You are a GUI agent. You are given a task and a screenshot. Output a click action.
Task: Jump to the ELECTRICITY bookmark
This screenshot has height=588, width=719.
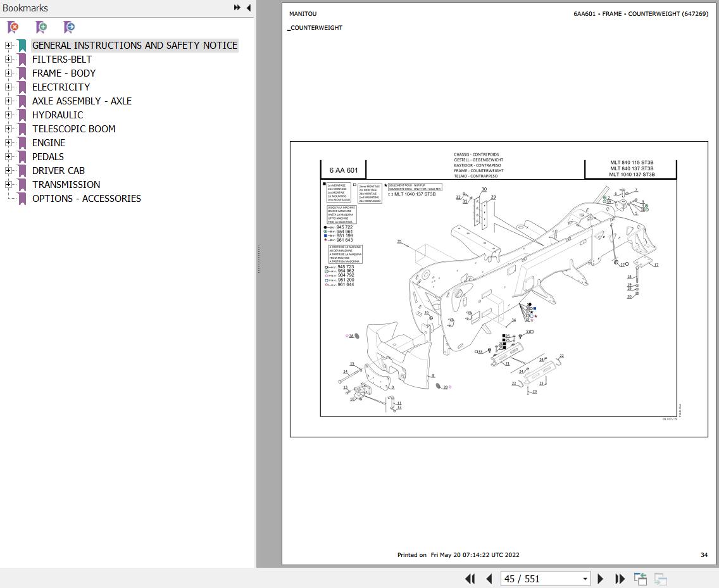pos(61,87)
